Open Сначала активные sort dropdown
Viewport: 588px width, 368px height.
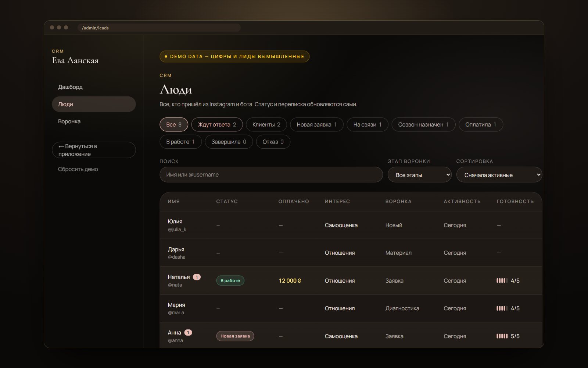[499, 175]
